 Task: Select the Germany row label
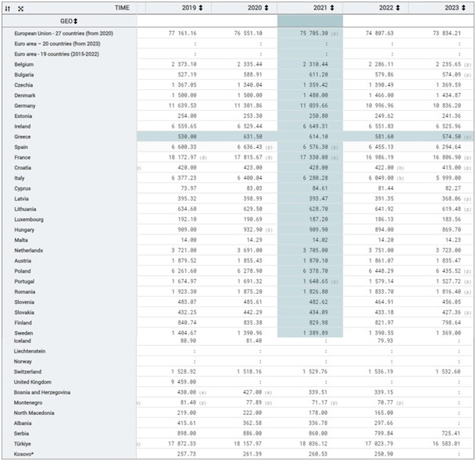tap(27, 105)
